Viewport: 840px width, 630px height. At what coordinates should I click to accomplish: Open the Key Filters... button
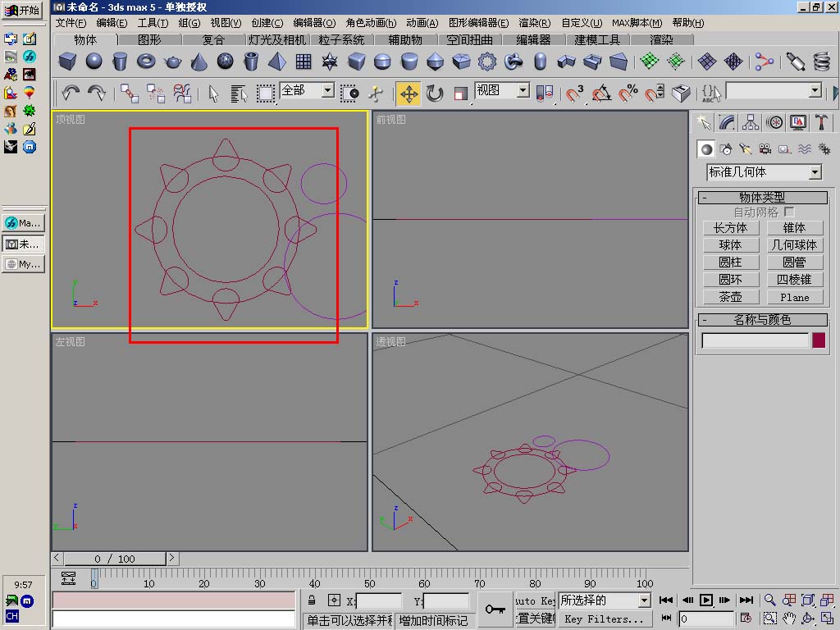point(605,619)
